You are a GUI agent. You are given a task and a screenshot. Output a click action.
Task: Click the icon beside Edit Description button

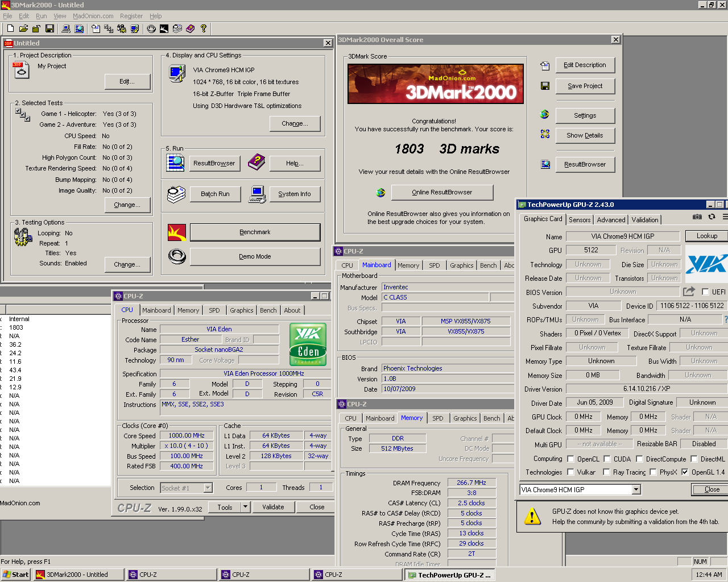click(545, 65)
